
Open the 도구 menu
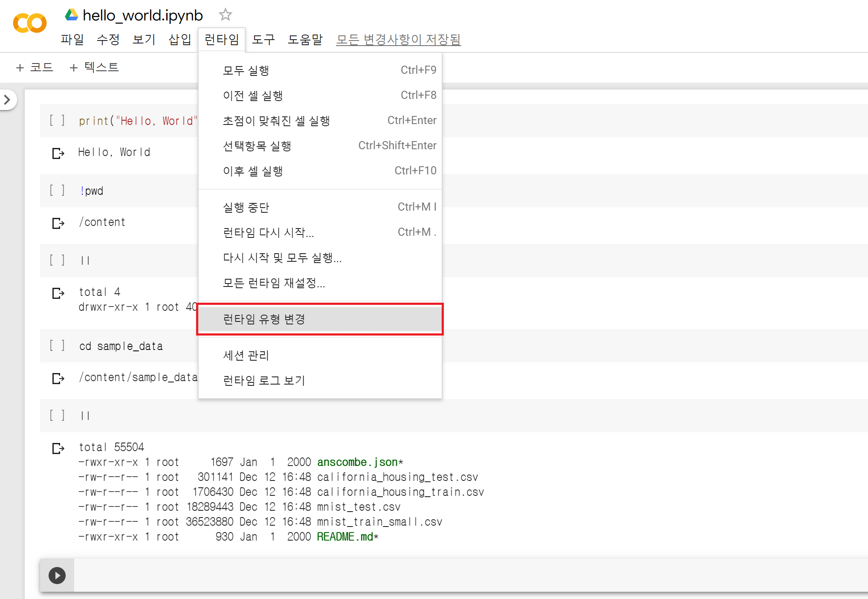pos(263,39)
